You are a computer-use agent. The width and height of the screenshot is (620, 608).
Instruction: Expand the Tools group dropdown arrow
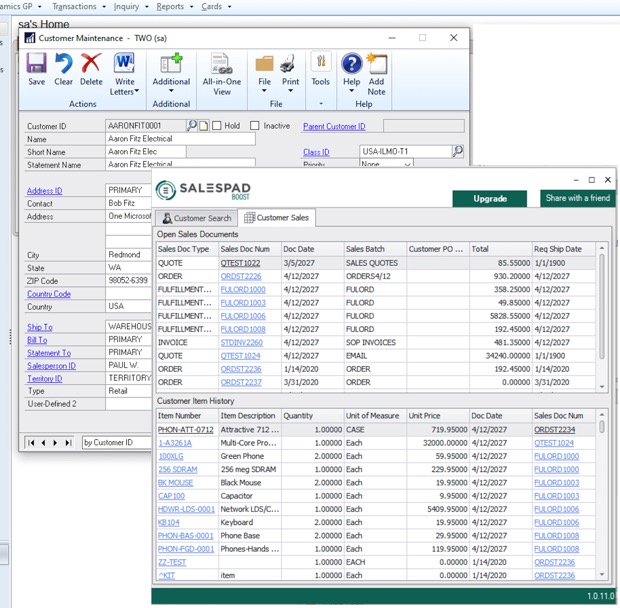pyautogui.click(x=321, y=104)
